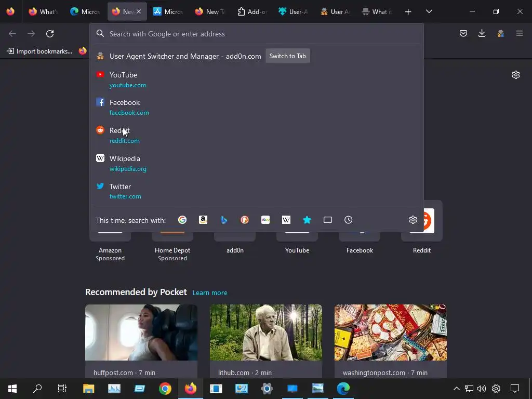This screenshot has height=399, width=532.
Task: Open the Windows Start menu
Action: point(12,389)
